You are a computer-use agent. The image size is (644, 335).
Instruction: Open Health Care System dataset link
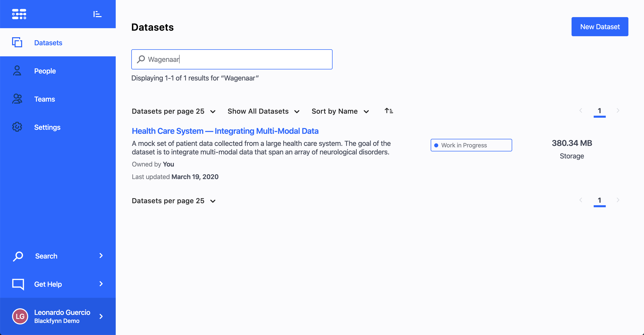point(225,131)
